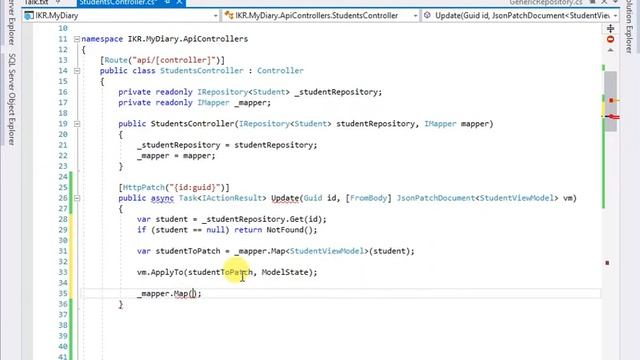This screenshot has width=640, height=360.
Task: Open the Server Explorer side tab
Action: click(x=11, y=22)
